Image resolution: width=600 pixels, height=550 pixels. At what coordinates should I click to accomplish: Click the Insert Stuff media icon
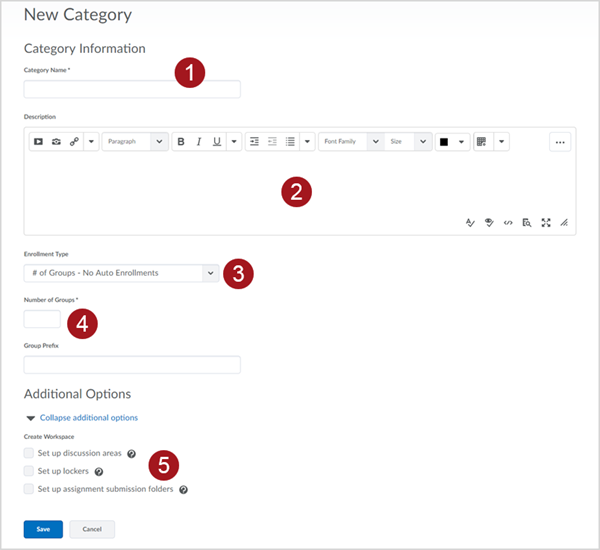[x=38, y=142]
